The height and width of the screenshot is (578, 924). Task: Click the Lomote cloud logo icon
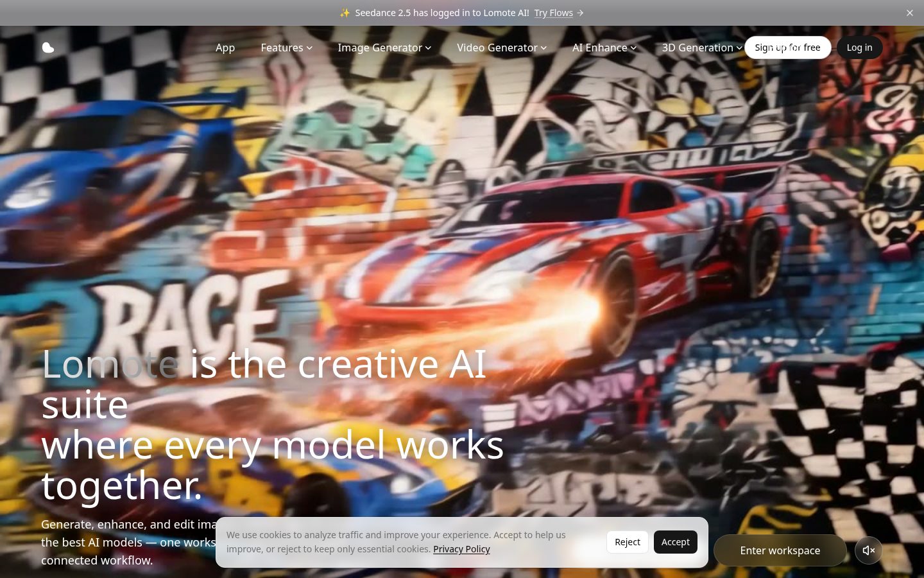[x=48, y=48]
